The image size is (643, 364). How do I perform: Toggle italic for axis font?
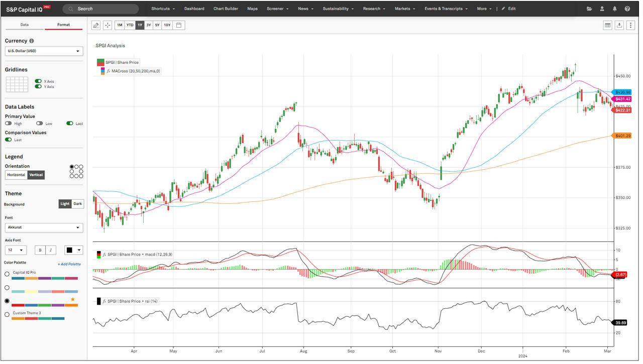point(51,250)
